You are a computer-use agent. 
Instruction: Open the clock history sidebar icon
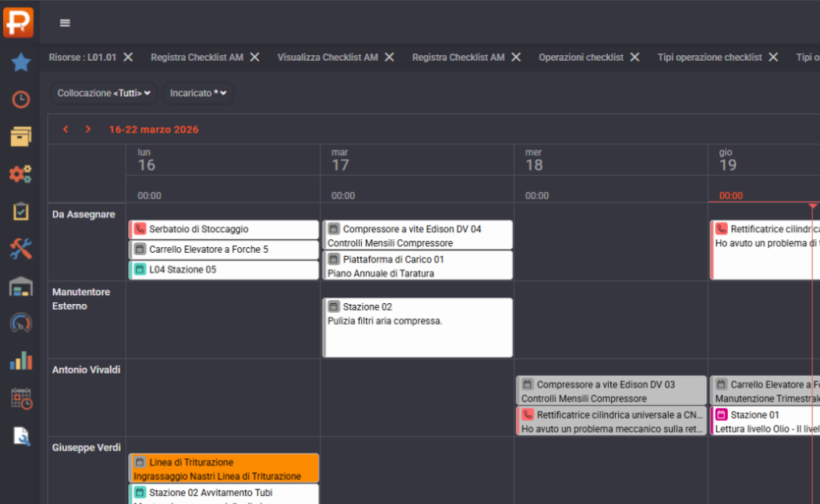click(21, 99)
